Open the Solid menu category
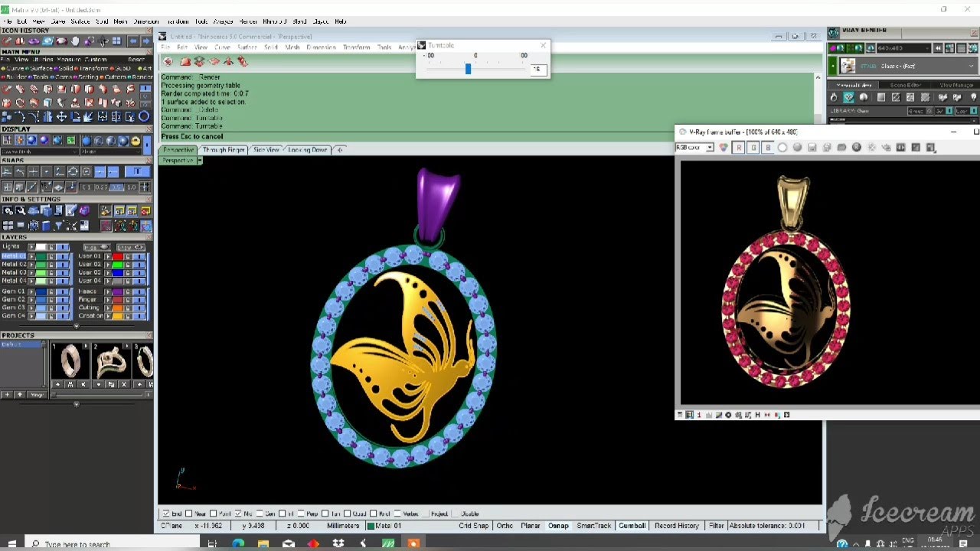 click(63, 68)
